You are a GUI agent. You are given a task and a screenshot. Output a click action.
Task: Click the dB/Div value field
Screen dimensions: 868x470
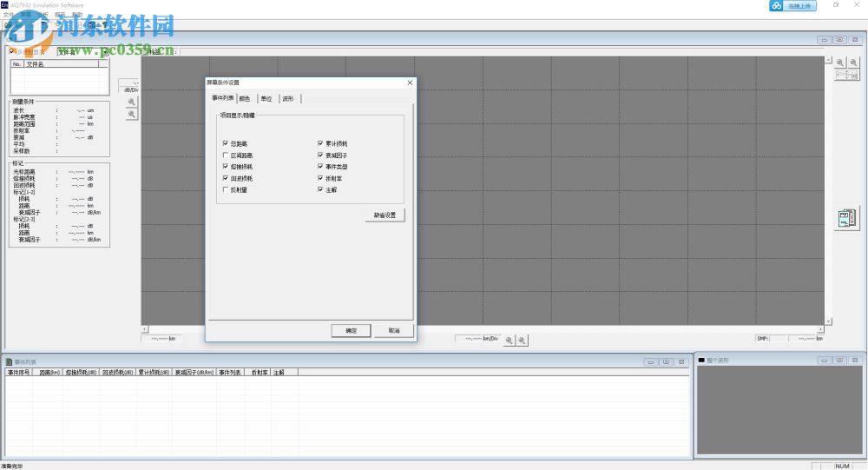tap(128, 83)
